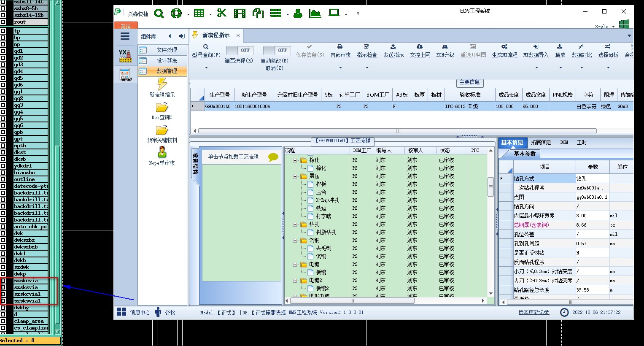Viewport: 644px width, 346px height.
Task: Open 新流程指示 lightning icon in component library
Action: click(162, 84)
